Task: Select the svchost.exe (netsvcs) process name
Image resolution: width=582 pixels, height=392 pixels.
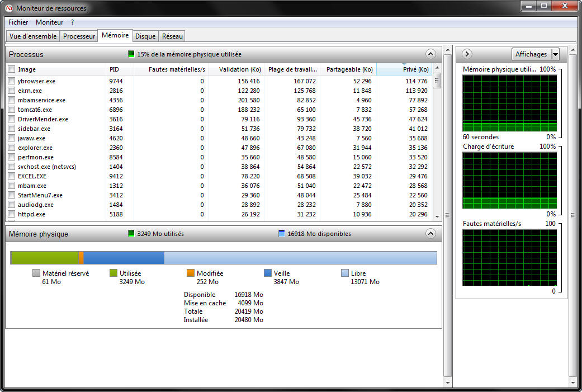Action: [47, 167]
